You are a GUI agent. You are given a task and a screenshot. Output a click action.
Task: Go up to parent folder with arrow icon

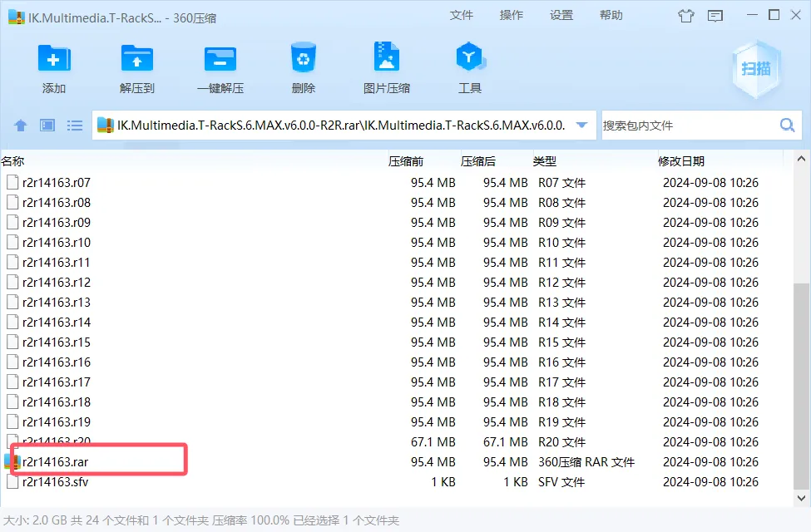[x=20, y=125]
